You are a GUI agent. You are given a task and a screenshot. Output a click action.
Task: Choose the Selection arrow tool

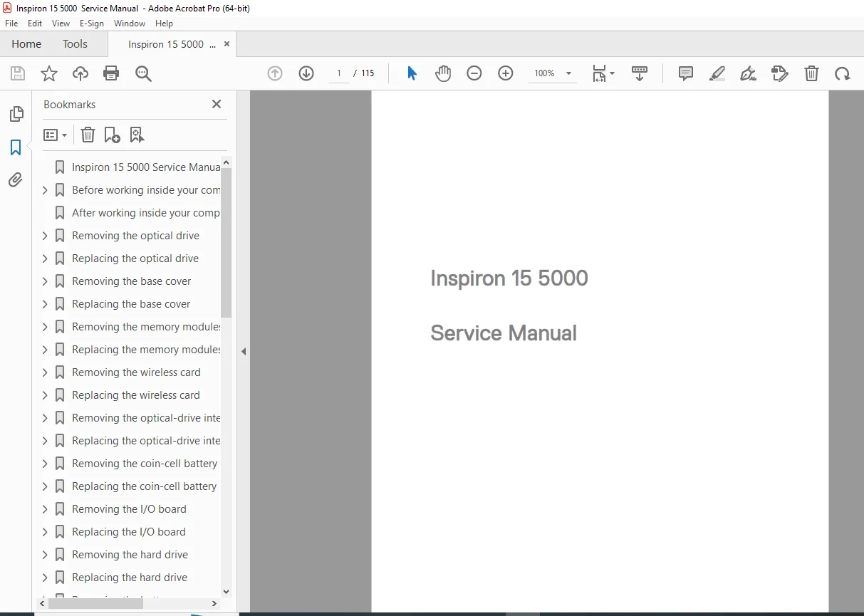pyautogui.click(x=412, y=73)
